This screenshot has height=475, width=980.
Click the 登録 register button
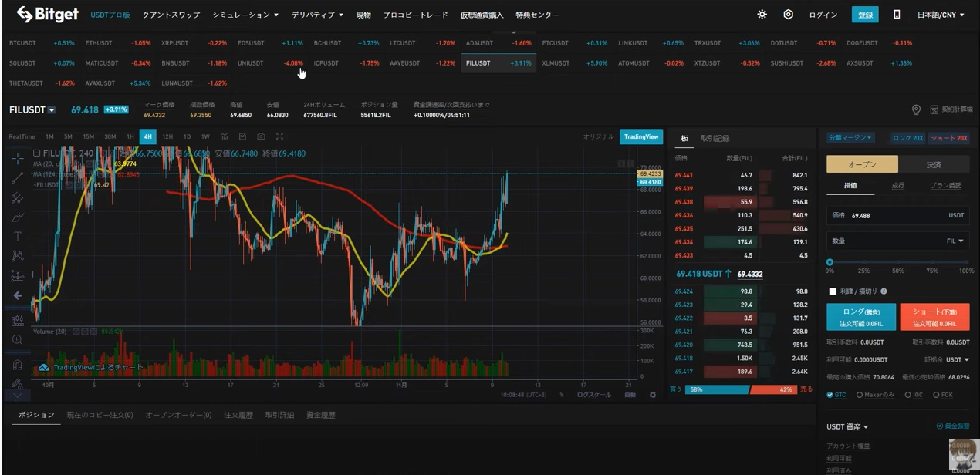point(865,15)
